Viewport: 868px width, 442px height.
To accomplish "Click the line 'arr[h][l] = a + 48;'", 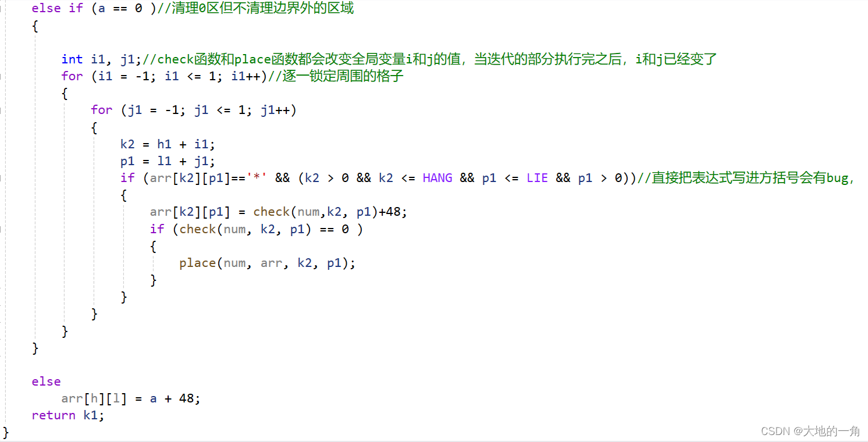I will coord(131,398).
